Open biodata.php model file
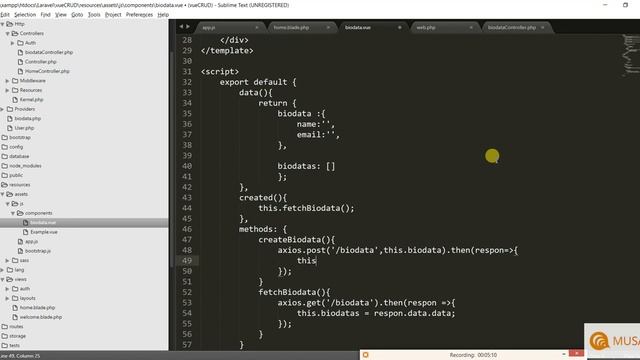The image size is (640, 360). (x=27, y=118)
